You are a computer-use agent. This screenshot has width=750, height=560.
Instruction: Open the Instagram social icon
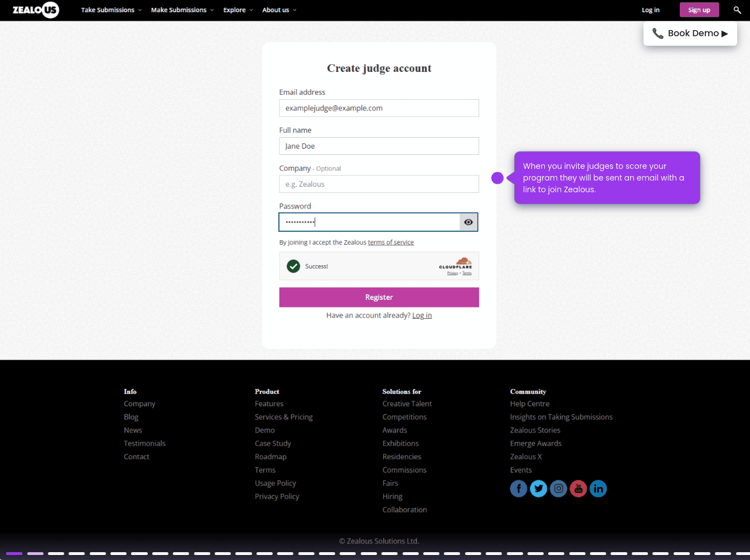pos(558,489)
